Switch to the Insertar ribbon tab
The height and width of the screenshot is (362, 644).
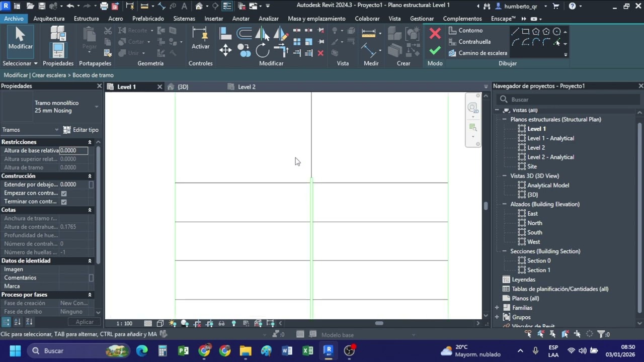[x=213, y=19]
